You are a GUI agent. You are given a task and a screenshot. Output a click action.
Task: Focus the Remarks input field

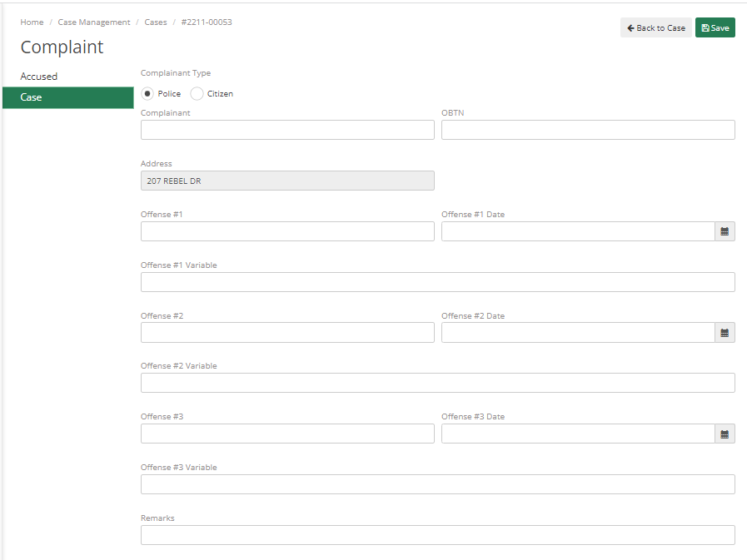[438, 535]
